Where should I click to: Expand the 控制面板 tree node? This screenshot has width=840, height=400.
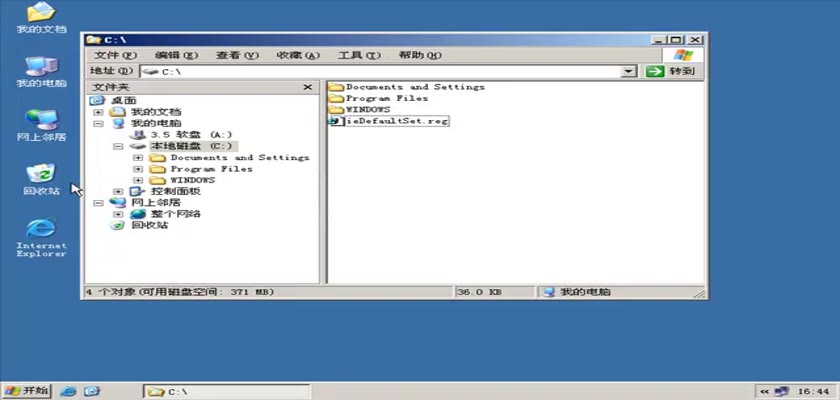(x=118, y=191)
